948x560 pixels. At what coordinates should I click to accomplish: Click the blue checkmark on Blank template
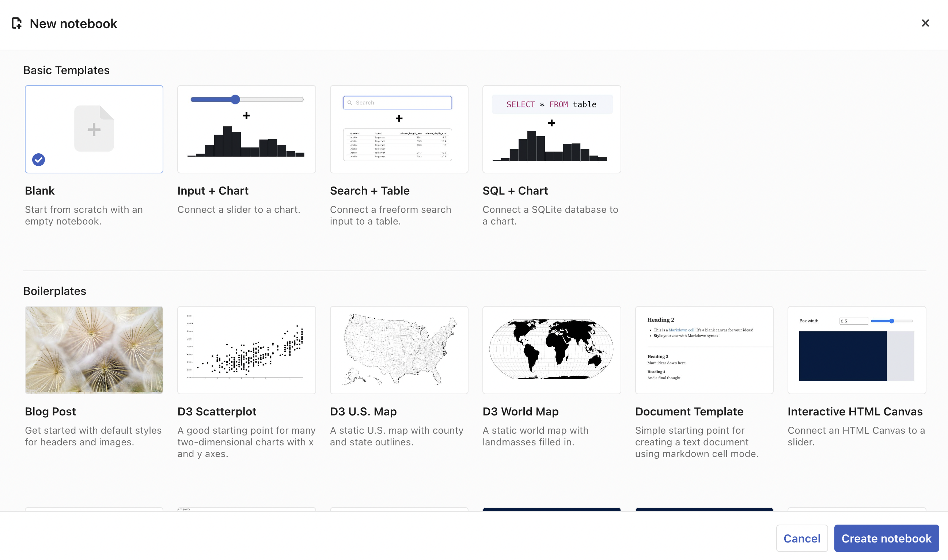click(38, 160)
